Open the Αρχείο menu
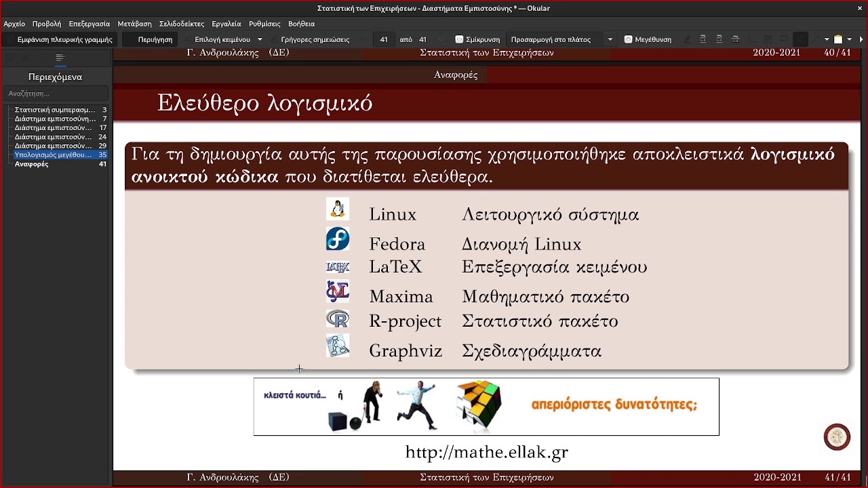The width and height of the screenshot is (868, 488). point(14,24)
